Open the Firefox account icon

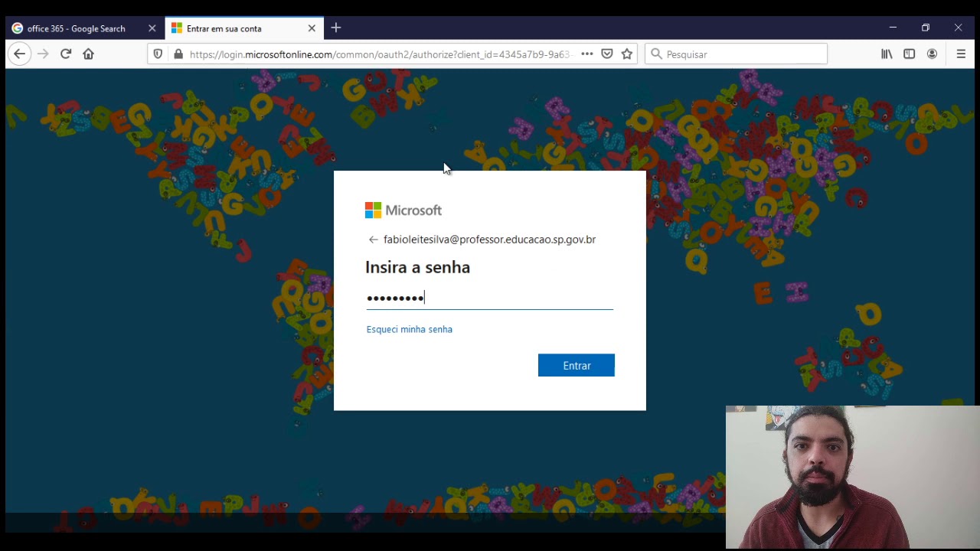932,54
